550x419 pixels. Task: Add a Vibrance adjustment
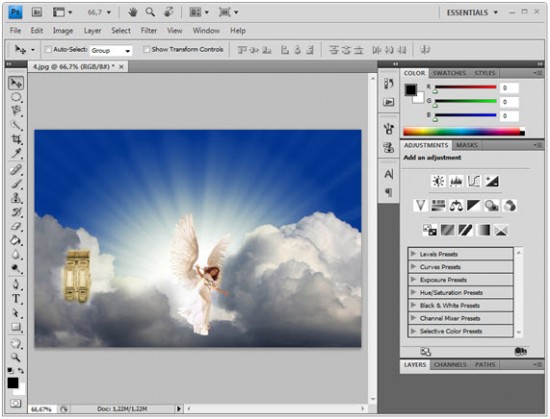(420, 205)
